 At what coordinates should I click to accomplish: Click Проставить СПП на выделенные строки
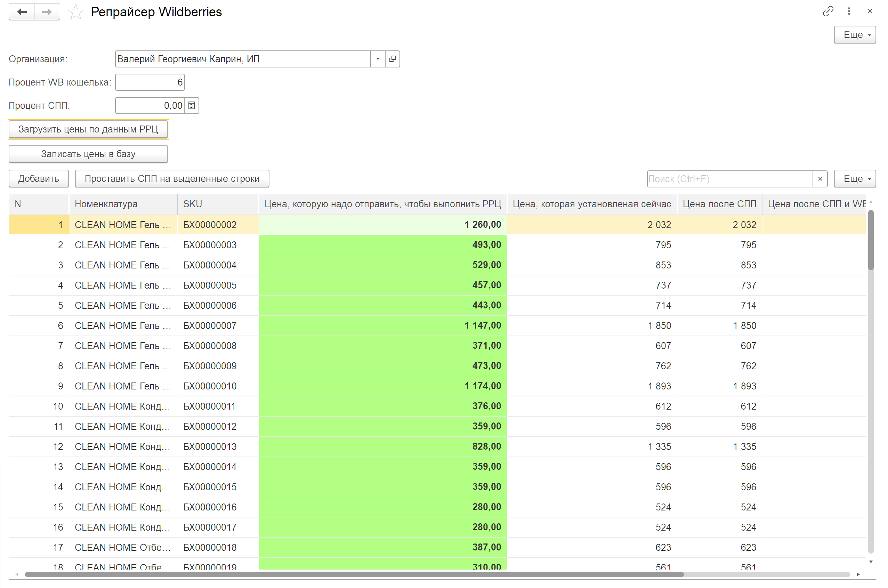[x=172, y=179]
